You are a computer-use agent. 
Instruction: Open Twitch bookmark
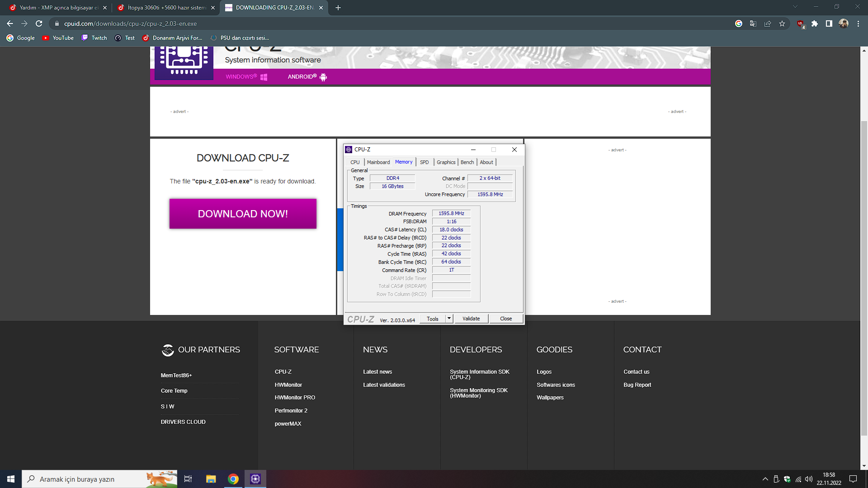point(94,38)
